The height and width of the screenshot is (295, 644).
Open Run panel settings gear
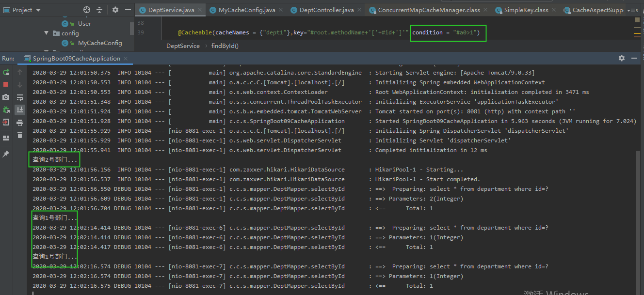[x=622, y=58]
